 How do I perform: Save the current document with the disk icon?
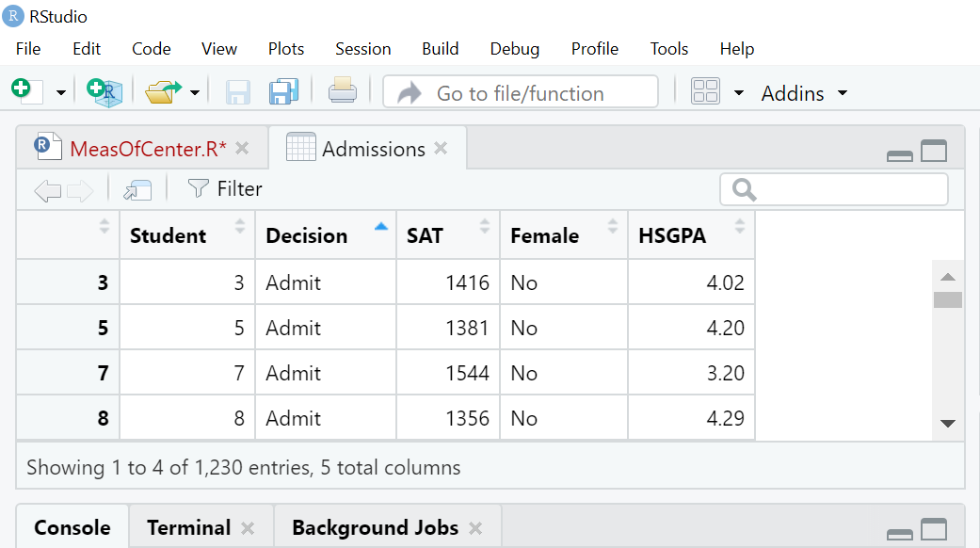pyautogui.click(x=236, y=91)
